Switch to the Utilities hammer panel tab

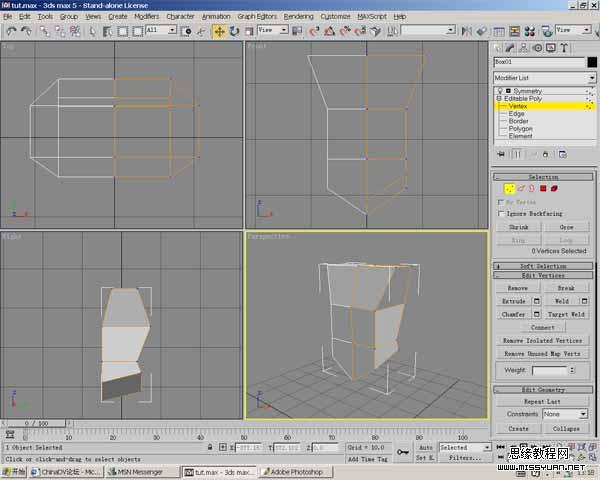pyautogui.click(x=564, y=48)
